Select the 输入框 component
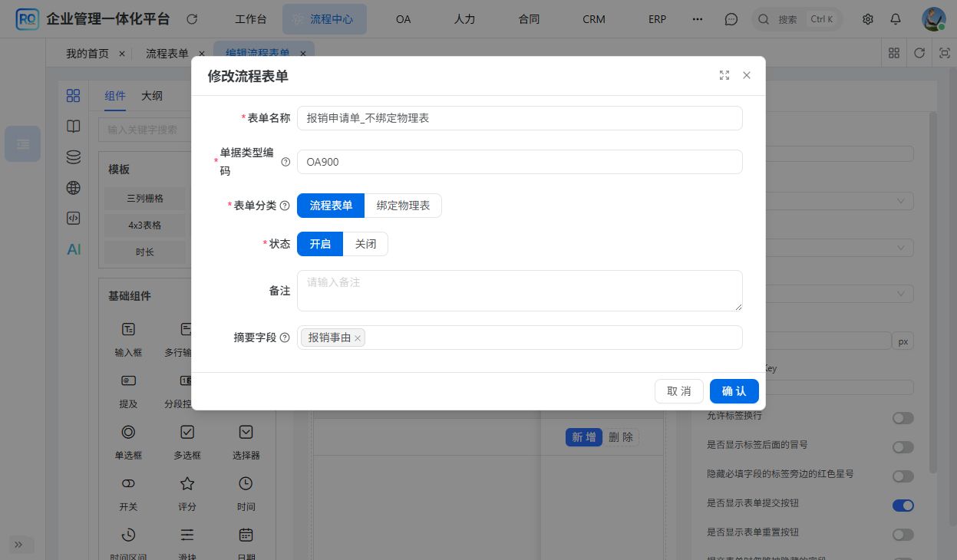 pyautogui.click(x=128, y=338)
